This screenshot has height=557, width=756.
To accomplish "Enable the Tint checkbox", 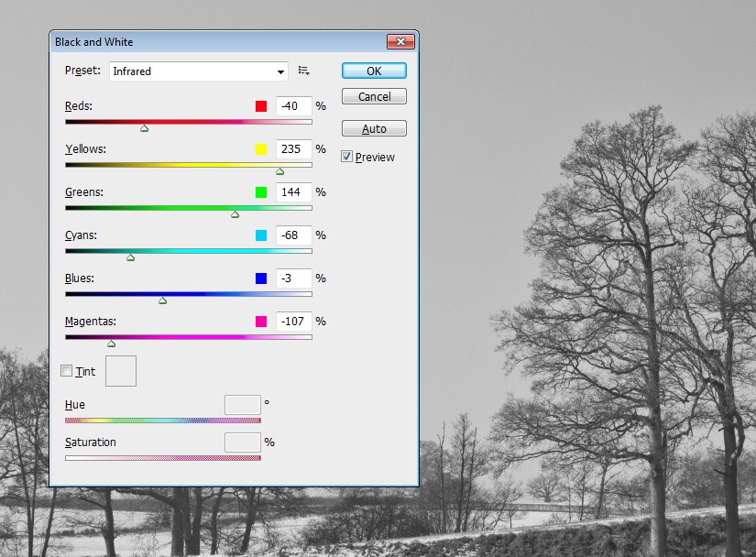I will pyautogui.click(x=67, y=370).
